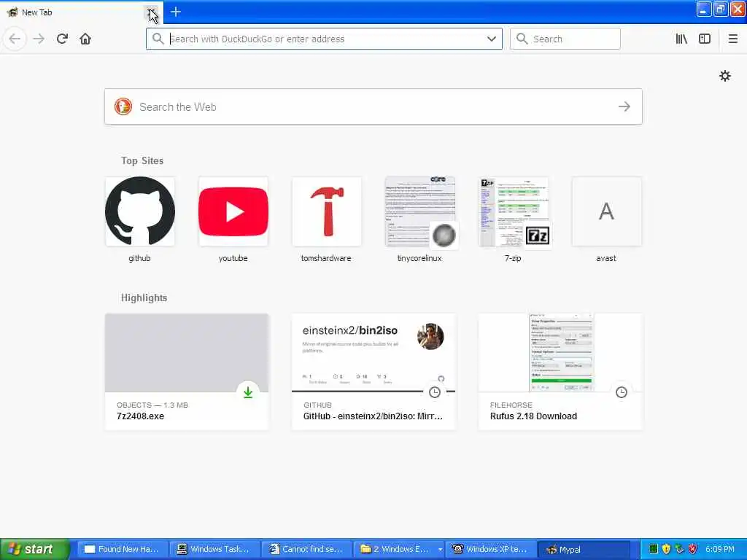Switch to Windows XP telephone taskbar item
Viewport: 747px width, 560px height.
489,549
